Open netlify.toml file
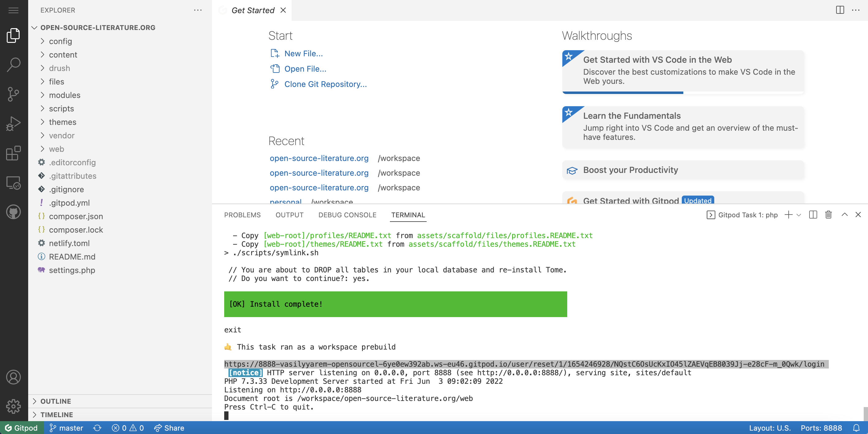This screenshot has height=434, width=868. pyautogui.click(x=120, y=243)
